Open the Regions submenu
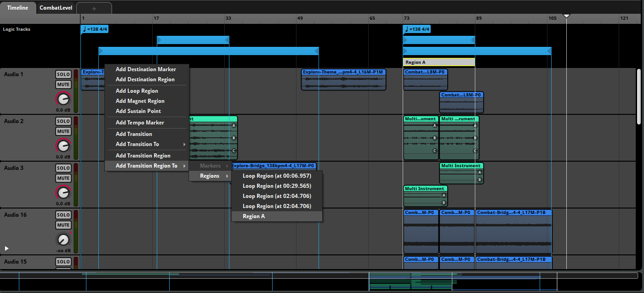 [210, 176]
